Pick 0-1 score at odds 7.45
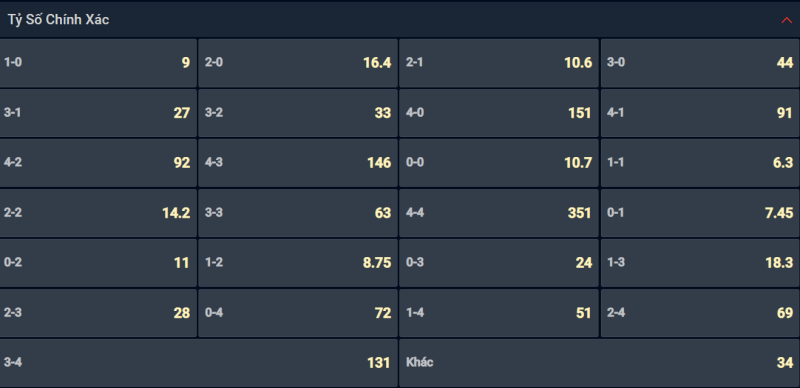 pos(700,213)
